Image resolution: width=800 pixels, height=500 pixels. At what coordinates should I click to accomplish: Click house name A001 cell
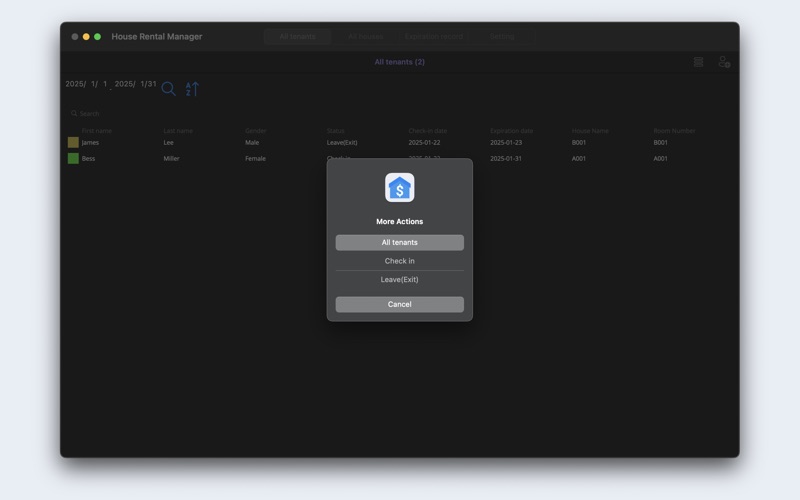[579, 158]
